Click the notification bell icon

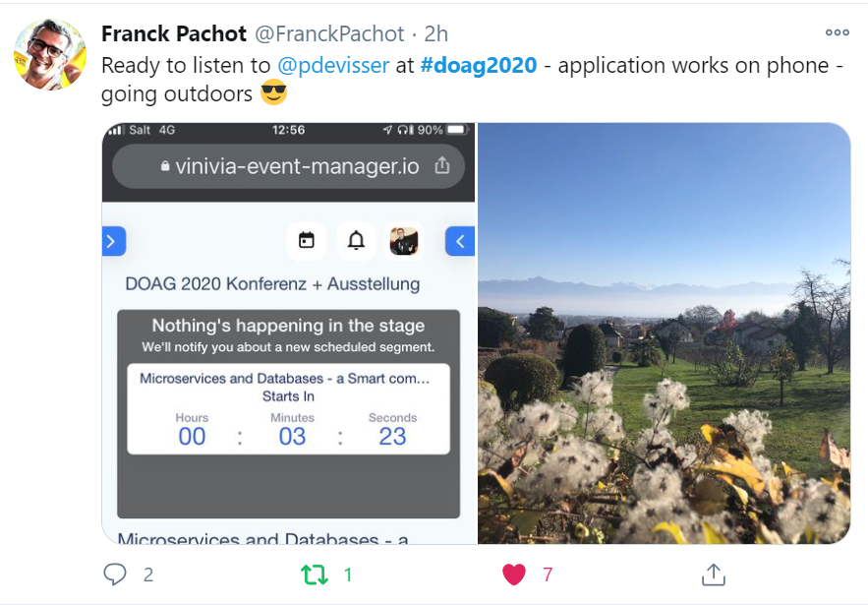(x=356, y=240)
